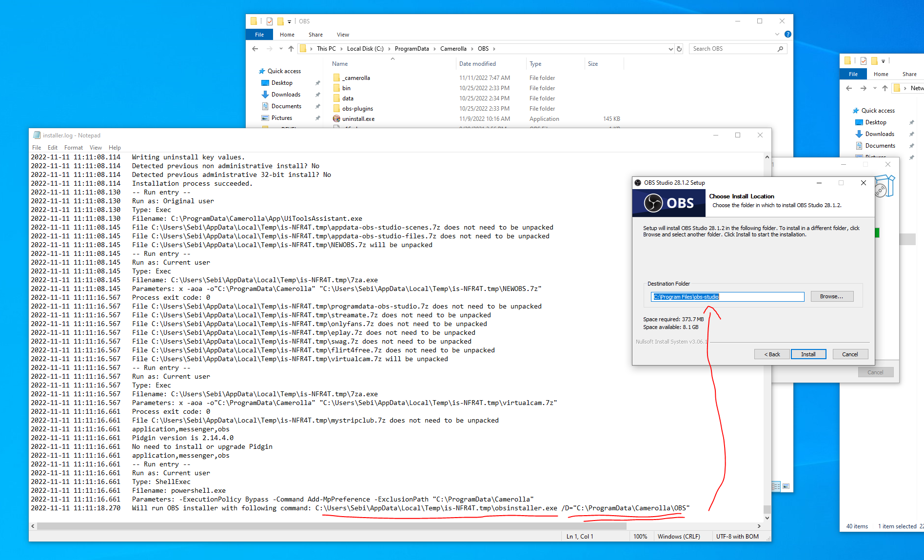Viewport: 924px width, 560px height.
Task: Click Install to begin OBS installation
Action: point(808,354)
